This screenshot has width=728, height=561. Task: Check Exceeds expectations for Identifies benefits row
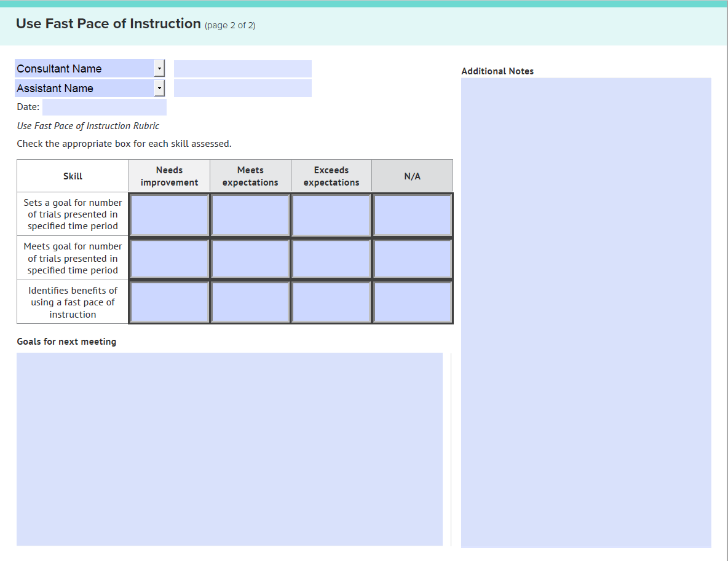tap(331, 302)
